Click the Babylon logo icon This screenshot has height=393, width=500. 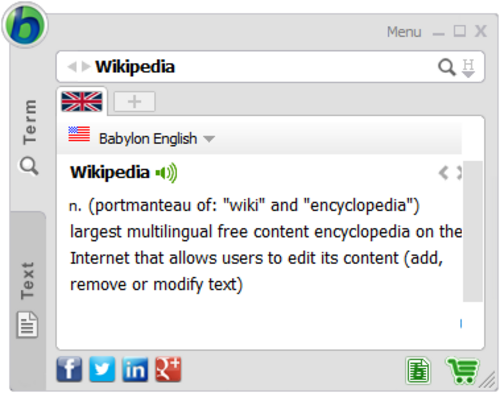25,24
